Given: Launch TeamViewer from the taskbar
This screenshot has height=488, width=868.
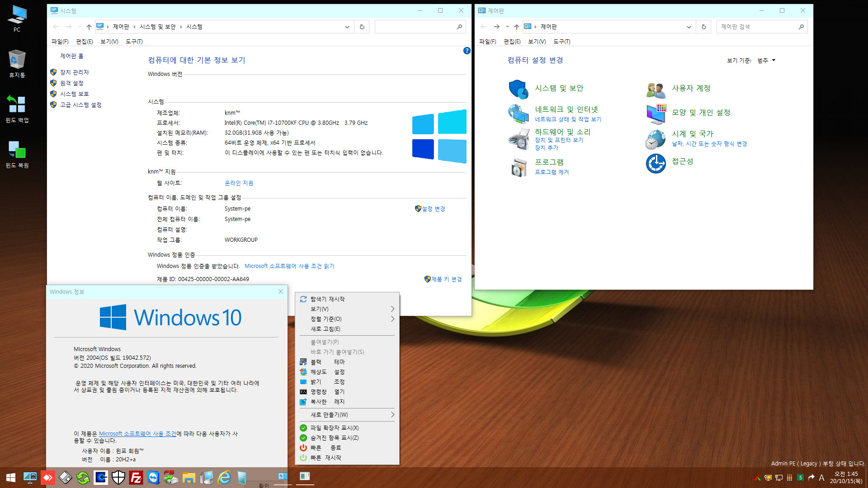Looking at the screenshot, I should [x=154, y=478].
